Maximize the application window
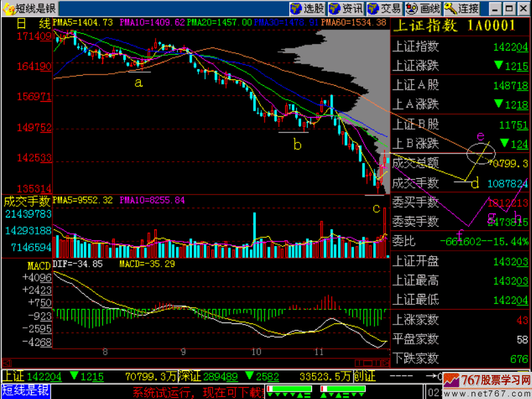This screenshot has height=399, width=532. click(x=509, y=8)
